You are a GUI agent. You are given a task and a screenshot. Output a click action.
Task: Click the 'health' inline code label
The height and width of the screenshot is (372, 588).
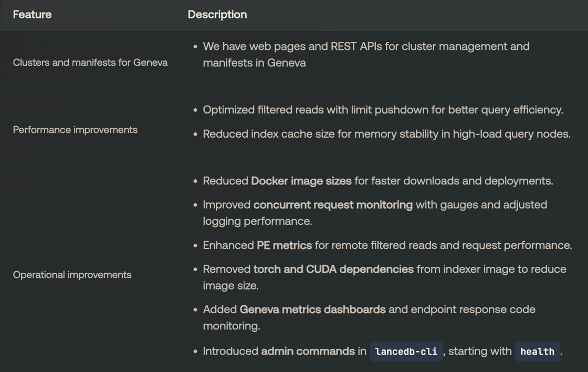[x=537, y=352]
